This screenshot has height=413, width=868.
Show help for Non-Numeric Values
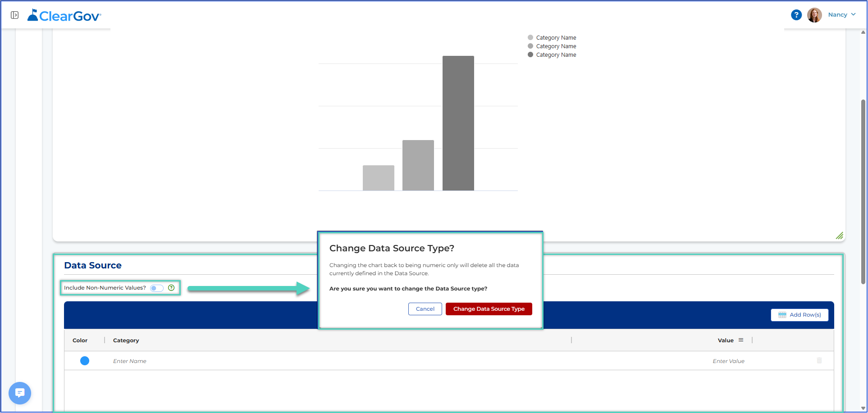coord(171,288)
